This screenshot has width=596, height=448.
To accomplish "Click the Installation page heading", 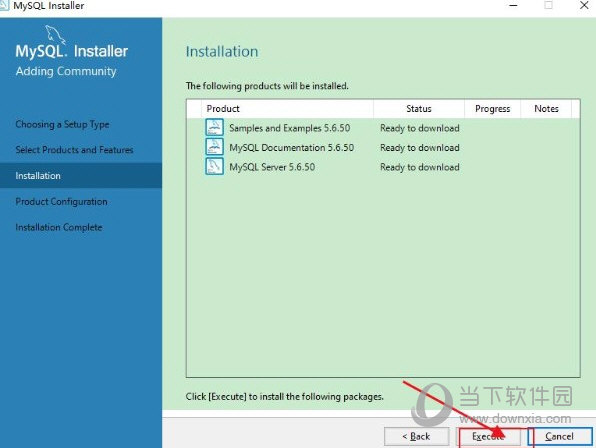I will (222, 51).
